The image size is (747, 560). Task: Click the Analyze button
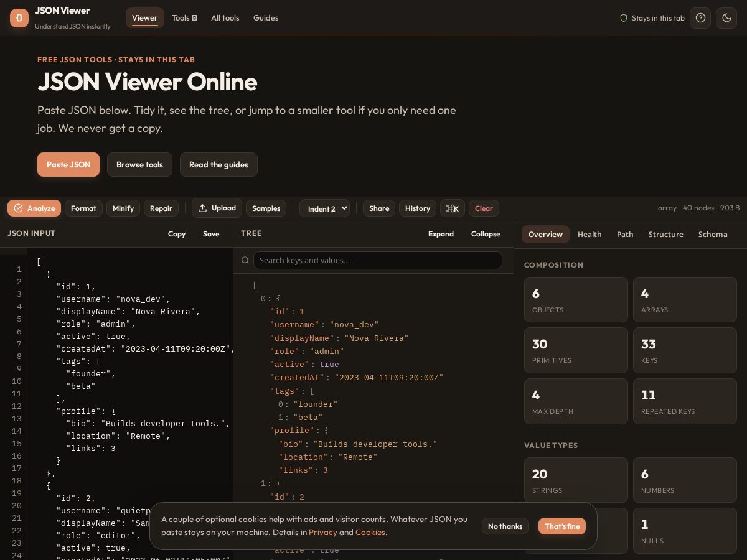point(34,208)
